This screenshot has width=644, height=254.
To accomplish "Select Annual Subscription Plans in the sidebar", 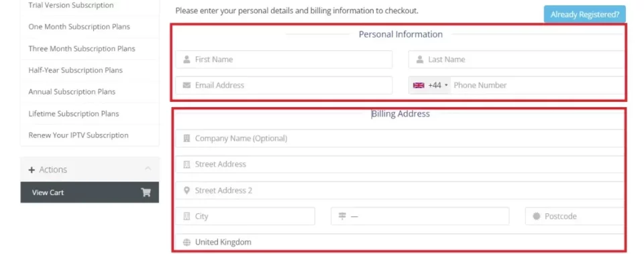I will (72, 92).
